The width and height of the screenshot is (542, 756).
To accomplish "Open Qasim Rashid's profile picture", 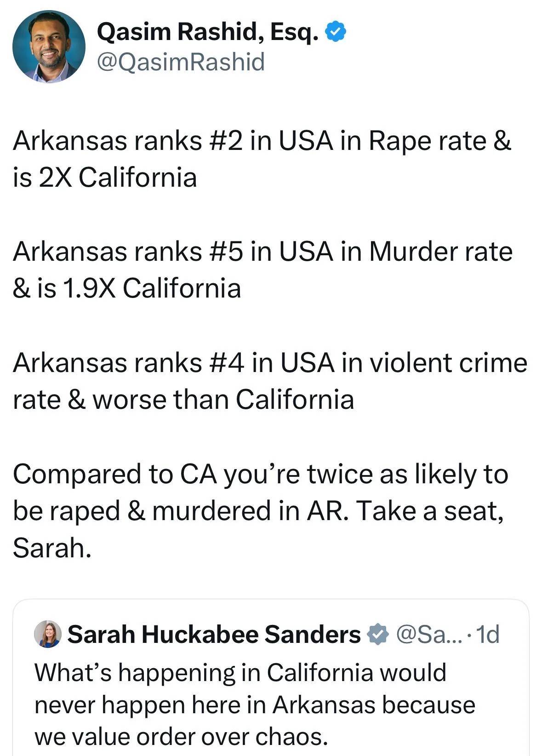I will click(x=49, y=46).
